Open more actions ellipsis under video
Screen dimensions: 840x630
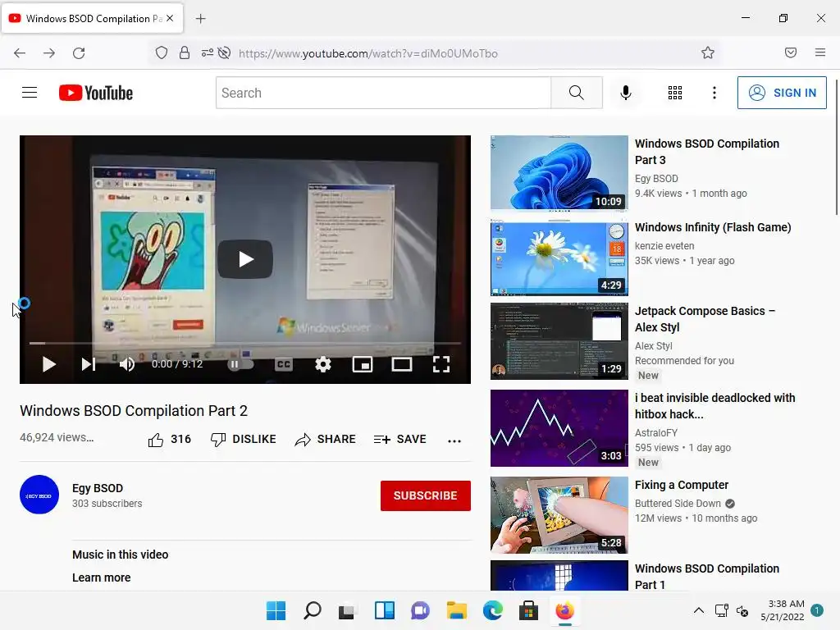[x=454, y=441]
